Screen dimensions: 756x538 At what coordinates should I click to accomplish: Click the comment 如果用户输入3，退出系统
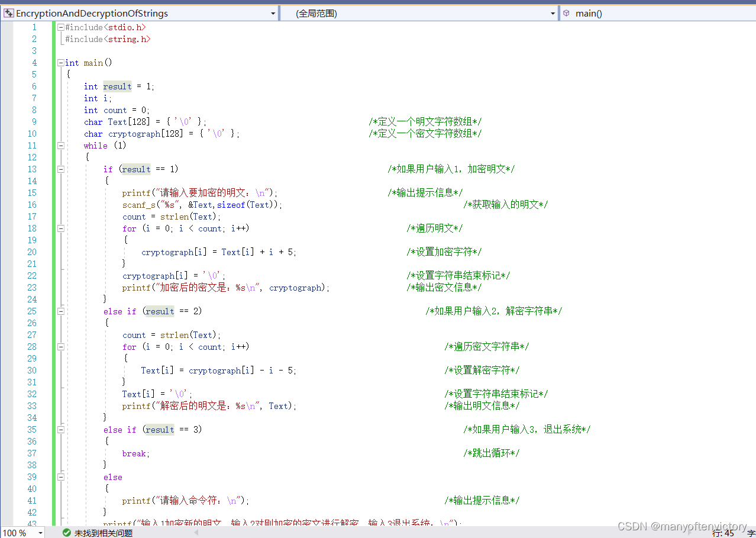[x=526, y=430]
